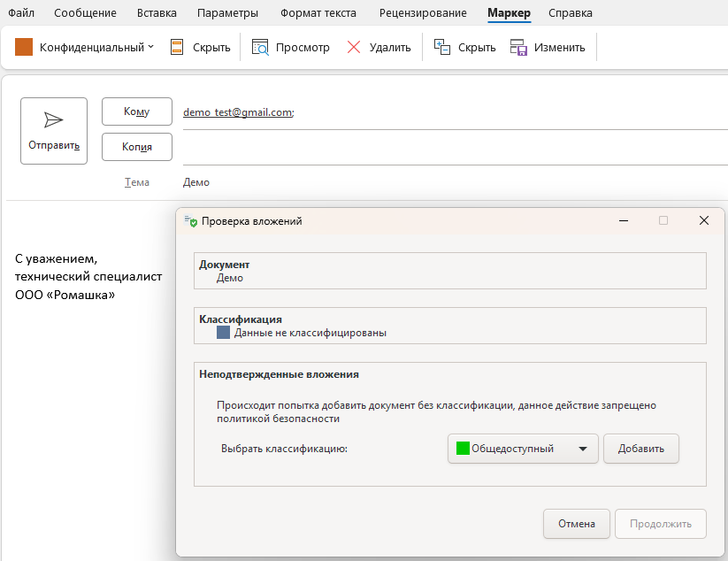
Task: Open the Файл menu
Action: pos(21,13)
